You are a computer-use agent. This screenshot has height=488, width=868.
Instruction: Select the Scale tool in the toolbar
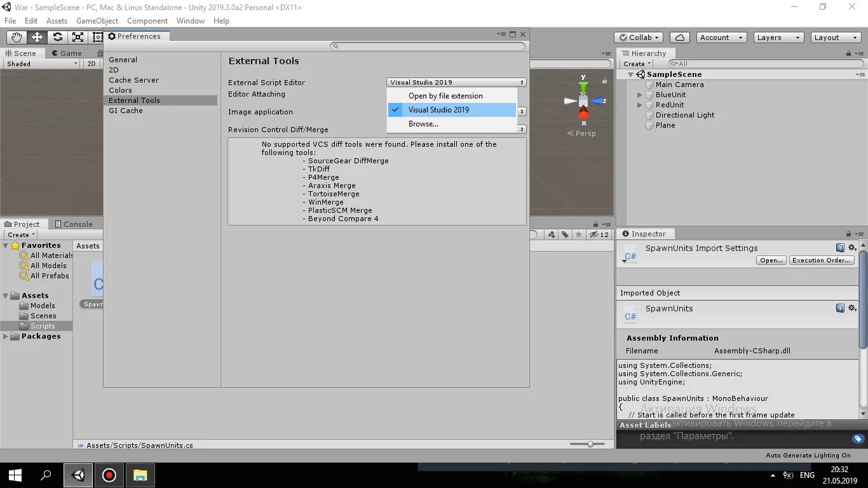click(78, 37)
